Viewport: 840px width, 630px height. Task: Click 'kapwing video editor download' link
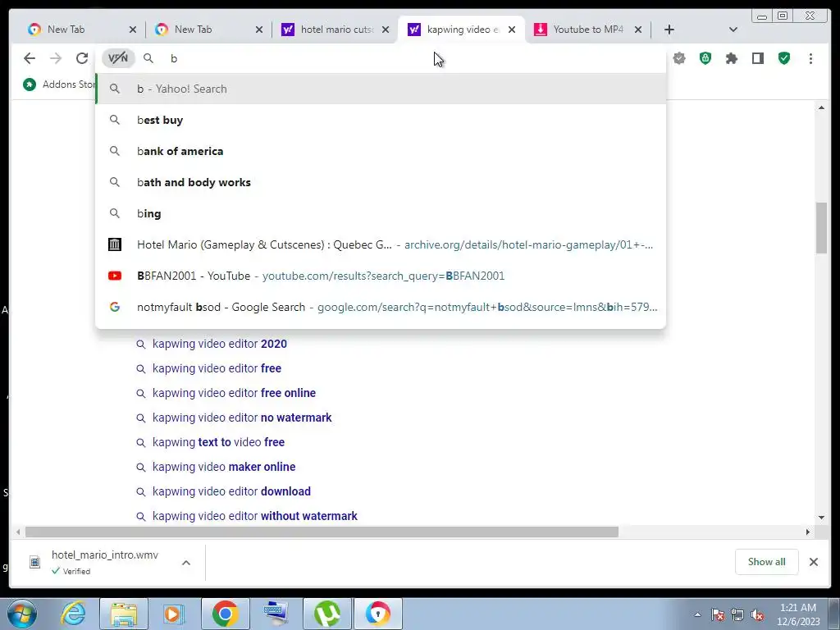pyautogui.click(x=231, y=492)
